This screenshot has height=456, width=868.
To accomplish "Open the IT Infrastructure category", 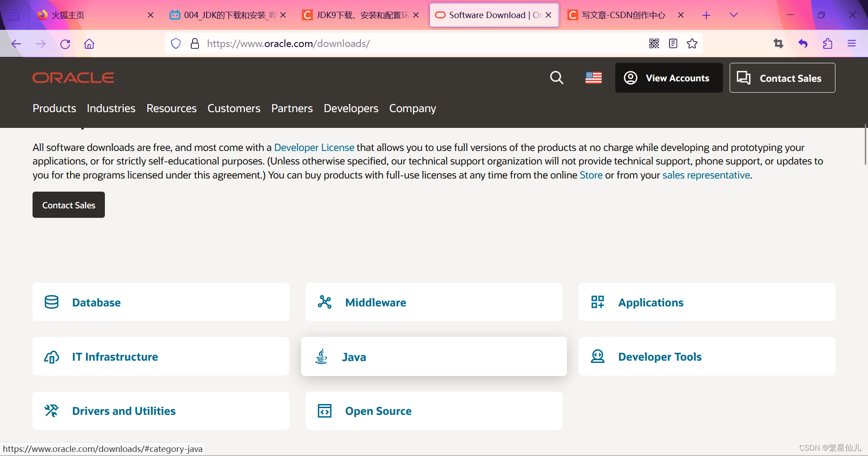I will point(161,356).
